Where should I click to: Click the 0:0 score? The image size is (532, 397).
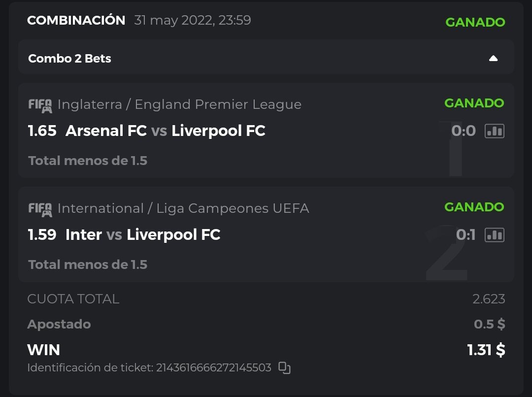[464, 131]
